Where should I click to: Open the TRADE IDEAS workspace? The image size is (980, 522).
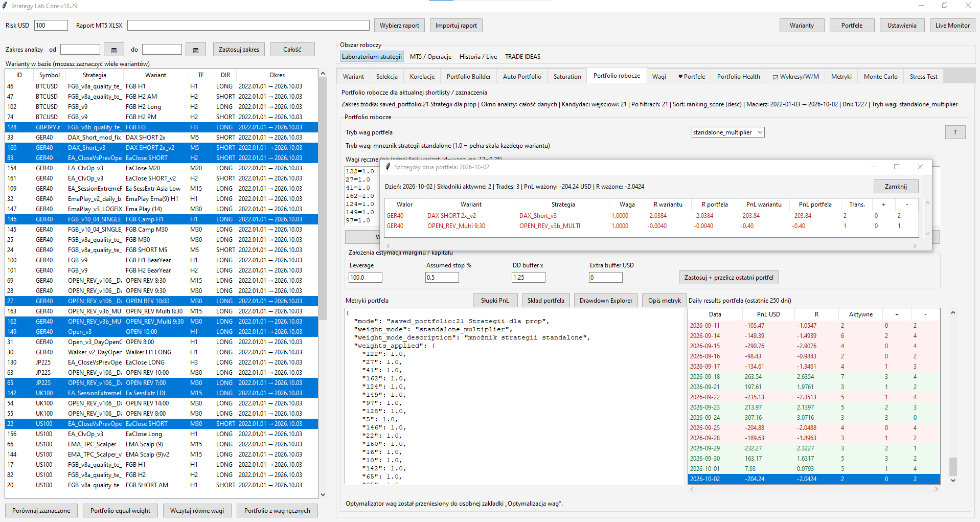tap(522, 57)
